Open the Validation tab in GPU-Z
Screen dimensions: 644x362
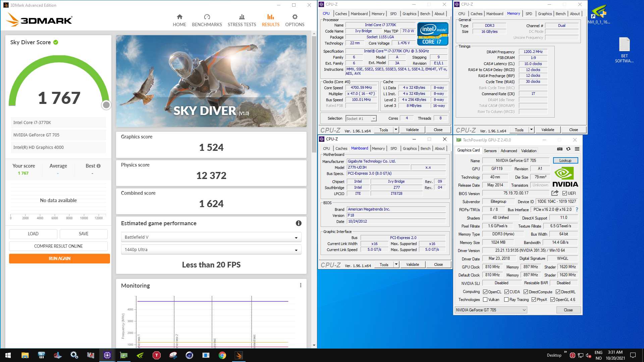click(x=529, y=151)
